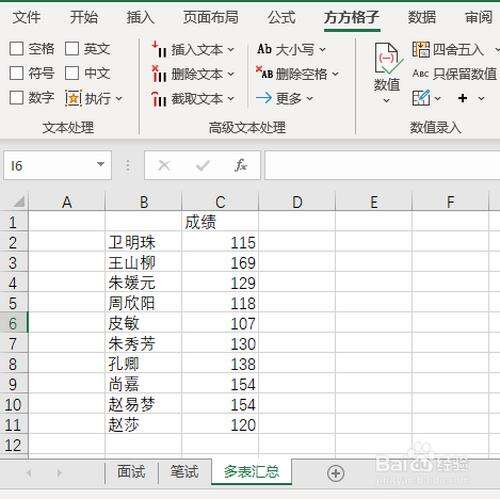Click the 删除空格 remove spaces icon
Image resolution: width=500 pixels, height=499 pixels.
point(265,73)
